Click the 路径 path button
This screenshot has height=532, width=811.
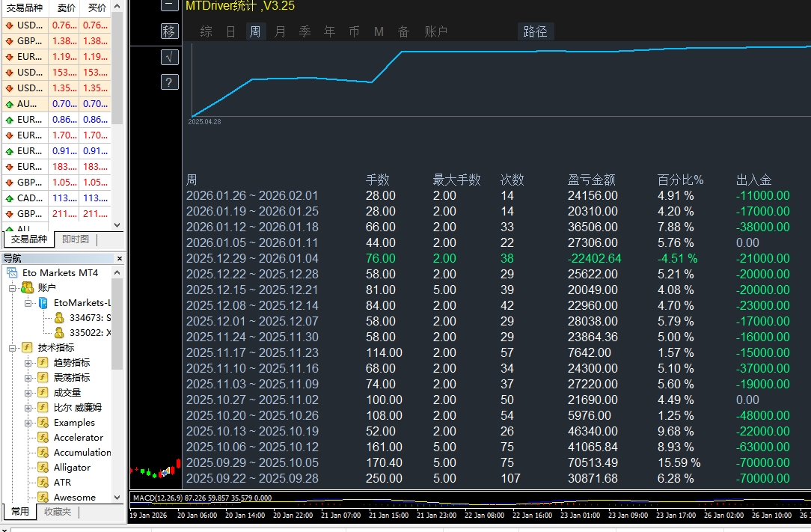536,31
